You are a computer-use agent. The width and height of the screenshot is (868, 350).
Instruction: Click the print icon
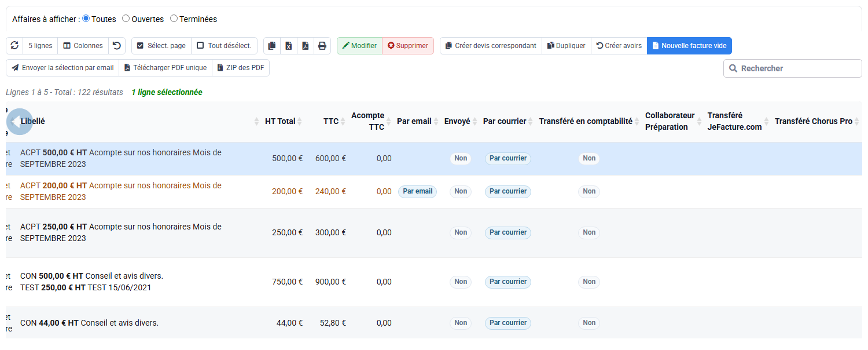pos(322,46)
